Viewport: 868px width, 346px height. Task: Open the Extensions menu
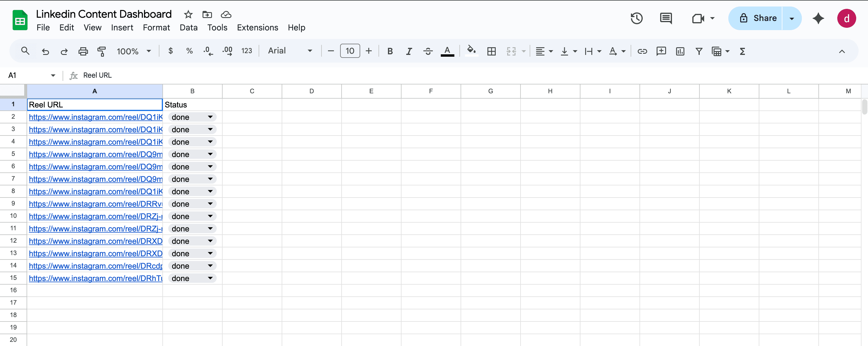tap(257, 27)
